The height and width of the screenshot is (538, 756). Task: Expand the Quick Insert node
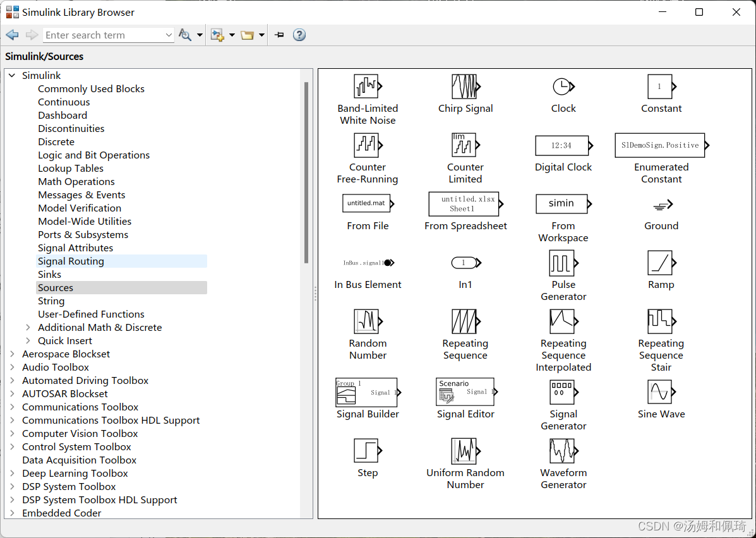pos(28,341)
